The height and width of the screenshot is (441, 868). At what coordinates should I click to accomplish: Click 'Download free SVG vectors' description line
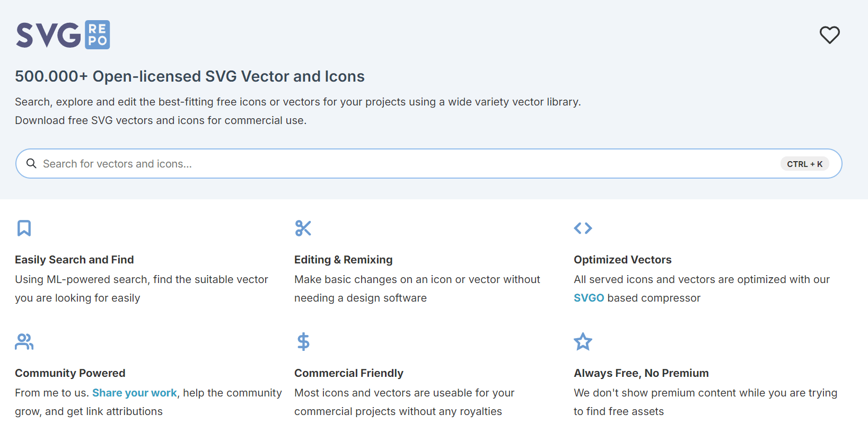point(161,120)
